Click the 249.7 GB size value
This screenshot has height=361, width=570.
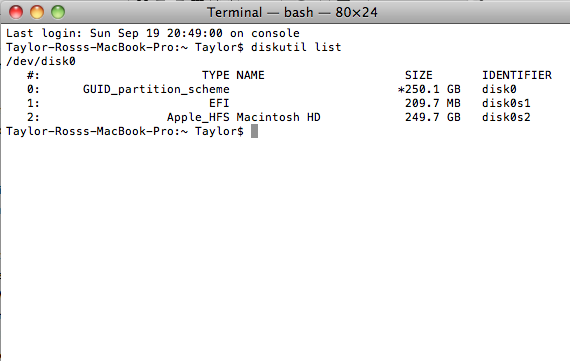point(433,117)
